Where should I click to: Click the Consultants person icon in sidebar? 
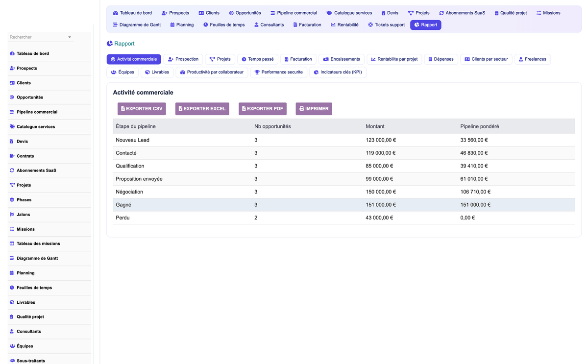pyautogui.click(x=12, y=332)
